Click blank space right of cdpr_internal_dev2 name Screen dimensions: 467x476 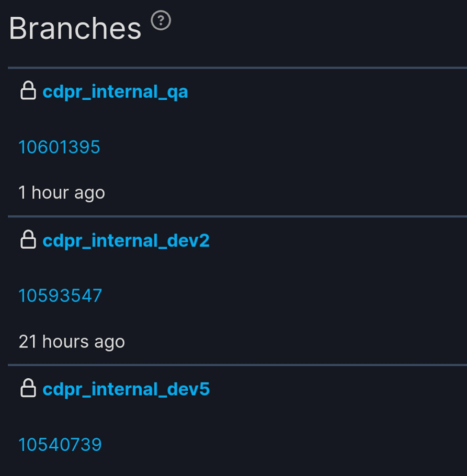click(335, 240)
